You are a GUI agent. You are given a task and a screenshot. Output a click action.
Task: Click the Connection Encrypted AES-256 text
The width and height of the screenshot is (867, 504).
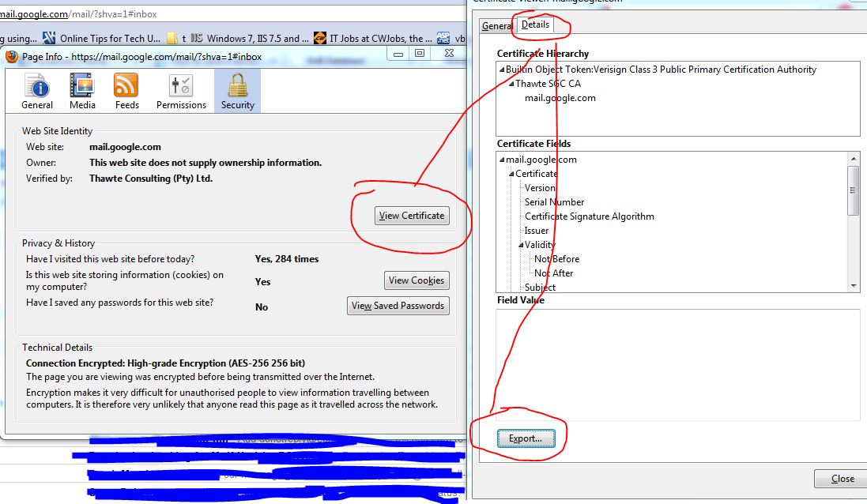click(x=165, y=363)
